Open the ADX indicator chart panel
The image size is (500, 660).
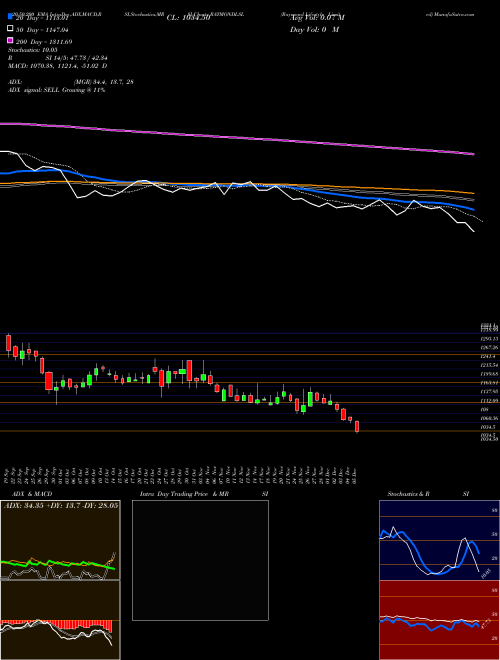coord(60,540)
